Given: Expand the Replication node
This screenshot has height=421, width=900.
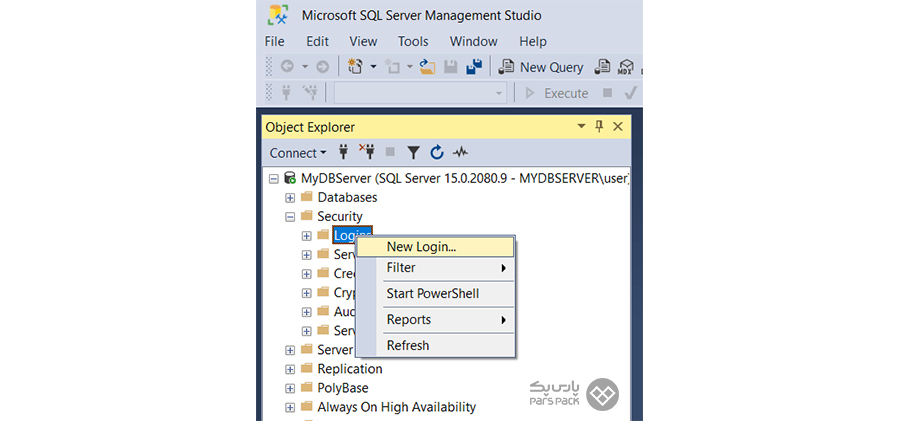Looking at the screenshot, I should pos(290,369).
